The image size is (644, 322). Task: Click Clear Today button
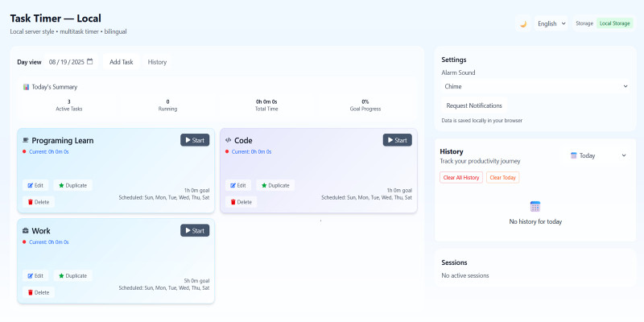coord(502,177)
